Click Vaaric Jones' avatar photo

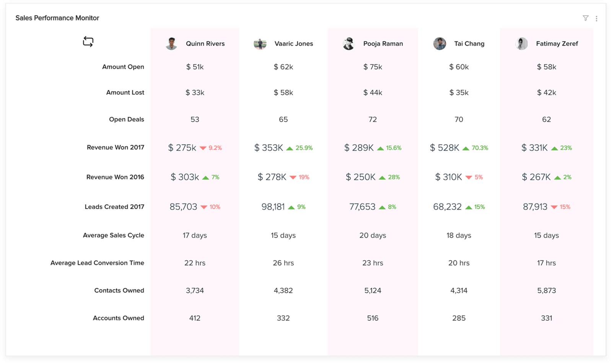pyautogui.click(x=260, y=44)
